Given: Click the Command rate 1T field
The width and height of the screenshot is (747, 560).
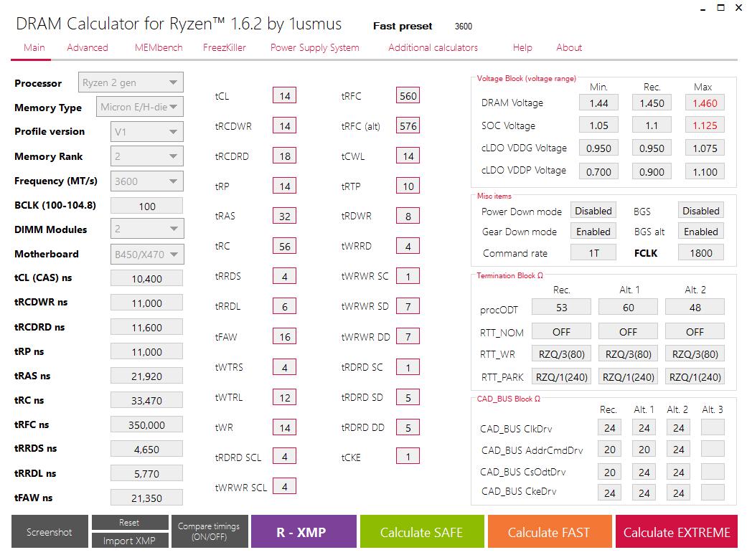Looking at the screenshot, I should point(593,253).
